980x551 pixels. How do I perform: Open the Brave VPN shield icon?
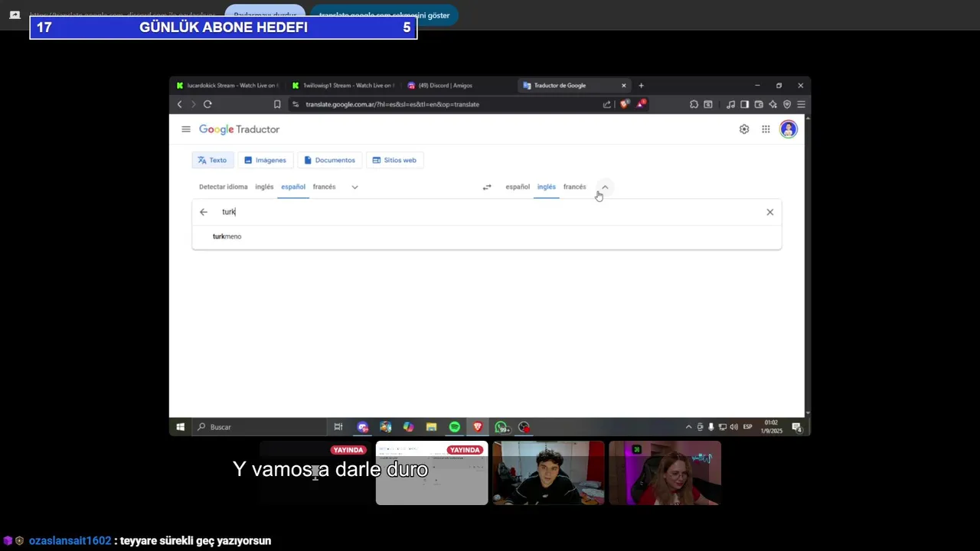click(787, 104)
